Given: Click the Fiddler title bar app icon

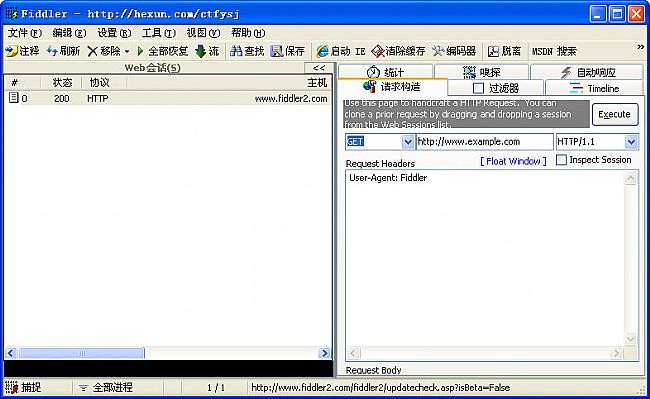Looking at the screenshot, I should tap(12, 14).
